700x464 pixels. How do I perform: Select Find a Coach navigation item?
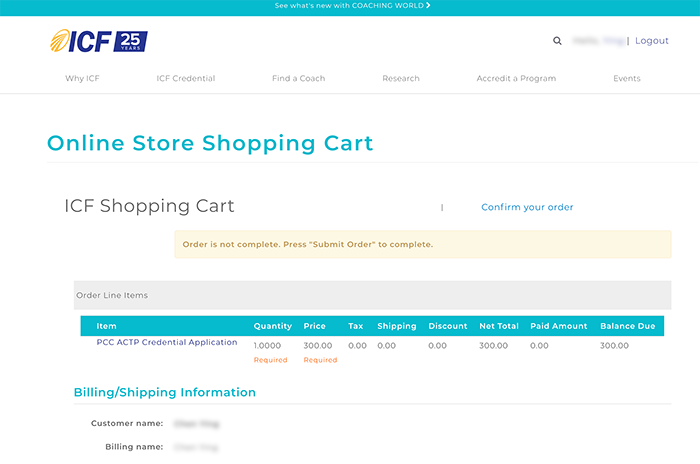298,78
